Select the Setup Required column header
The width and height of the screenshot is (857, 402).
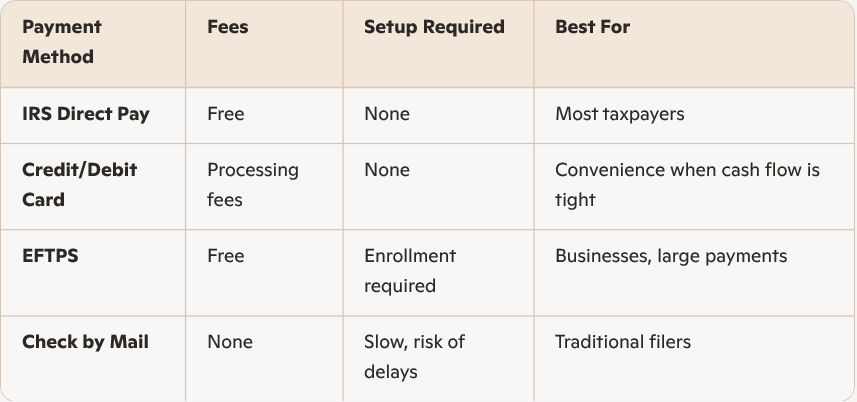point(434,28)
